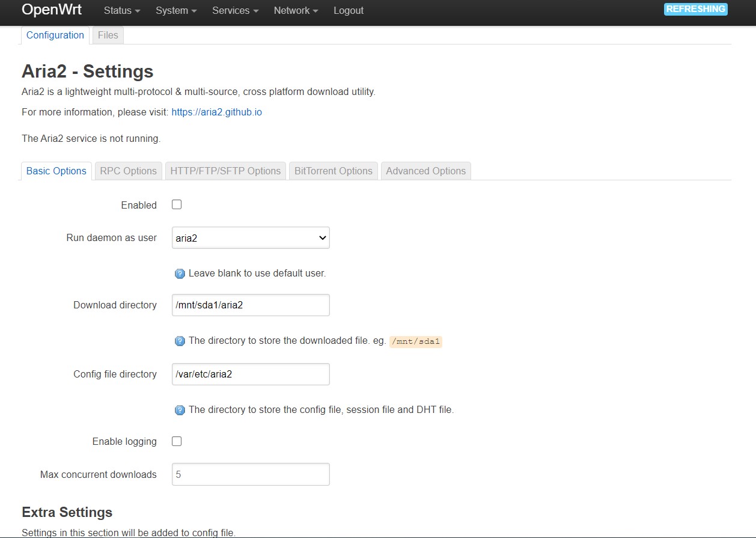Viewport: 756px width, 538px height.
Task: Open the HTTP/FTP/SFTP Options tab
Action: (x=225, y=171)
